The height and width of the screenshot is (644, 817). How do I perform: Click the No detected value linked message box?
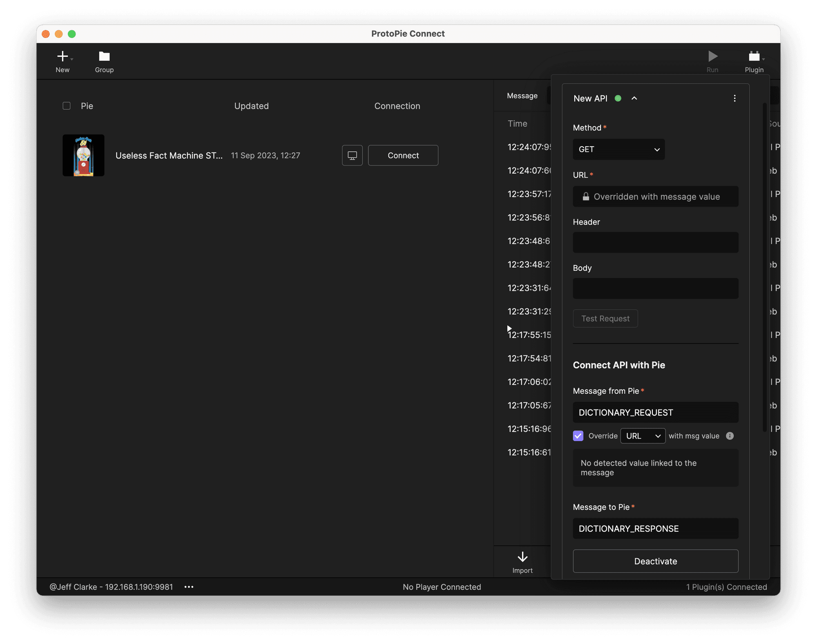tap(656, 468)
